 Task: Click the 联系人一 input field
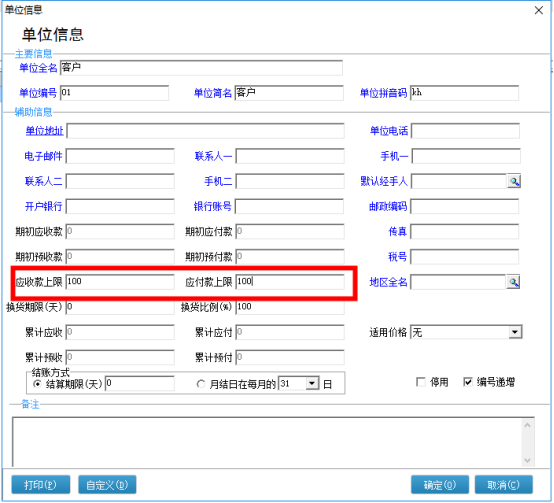click(x=290, y=156)
